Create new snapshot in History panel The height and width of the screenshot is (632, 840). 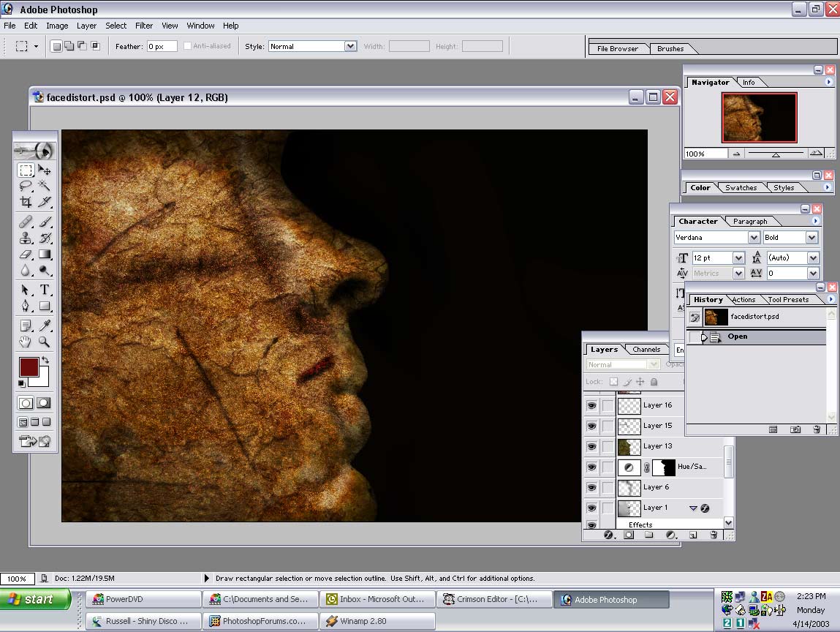795,429
